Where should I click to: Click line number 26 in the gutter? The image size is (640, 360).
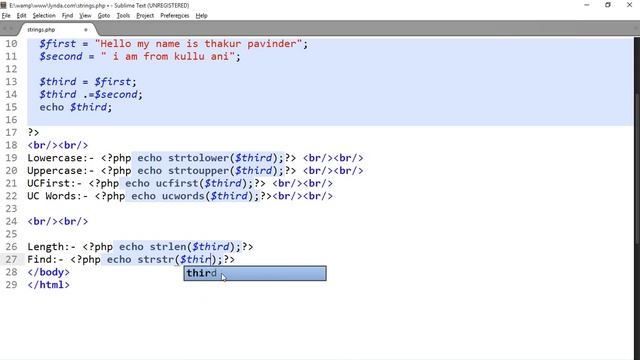(x=11, y=247)
